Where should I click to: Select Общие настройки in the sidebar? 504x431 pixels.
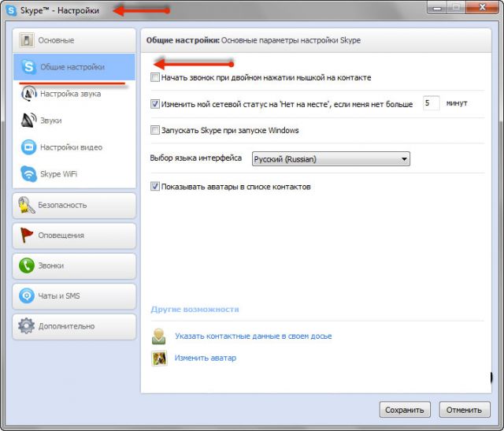74,67
